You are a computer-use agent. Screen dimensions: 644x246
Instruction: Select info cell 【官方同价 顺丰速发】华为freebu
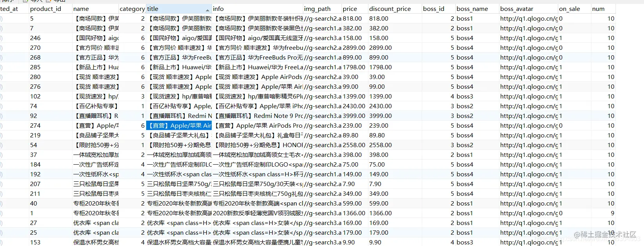(x=257, y=47)
